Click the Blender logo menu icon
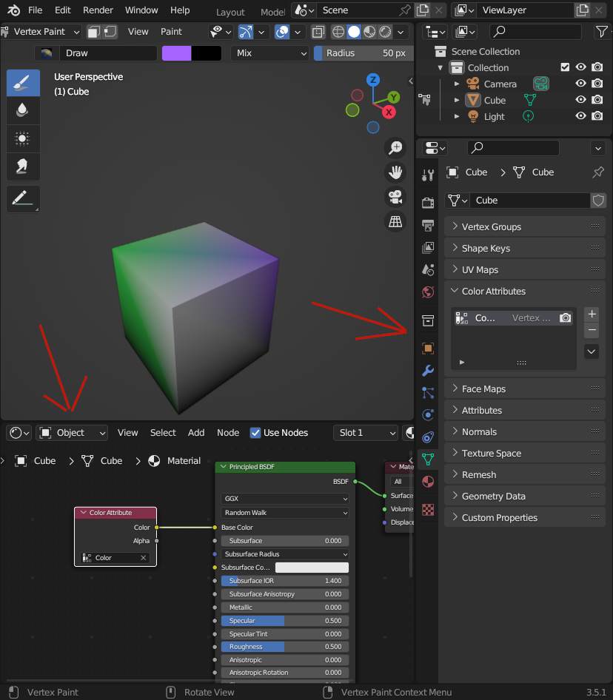The height and width of the screenshot is (700, 613). point(13,10)
